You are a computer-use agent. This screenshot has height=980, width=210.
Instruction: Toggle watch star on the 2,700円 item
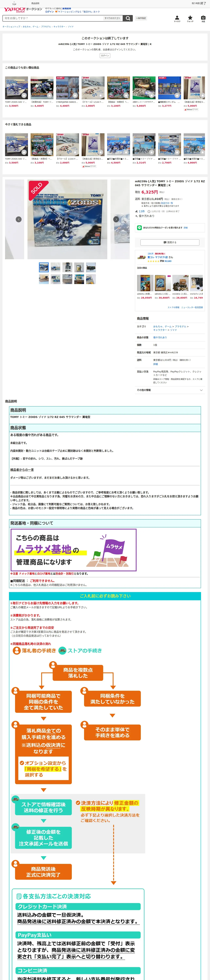177,152
